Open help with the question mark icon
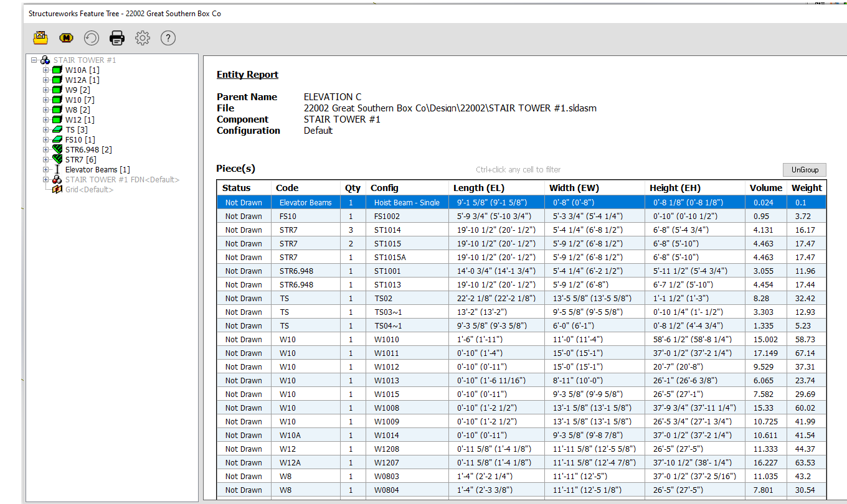This screenshot has height=504, width=847. click(x=168, y=38)
